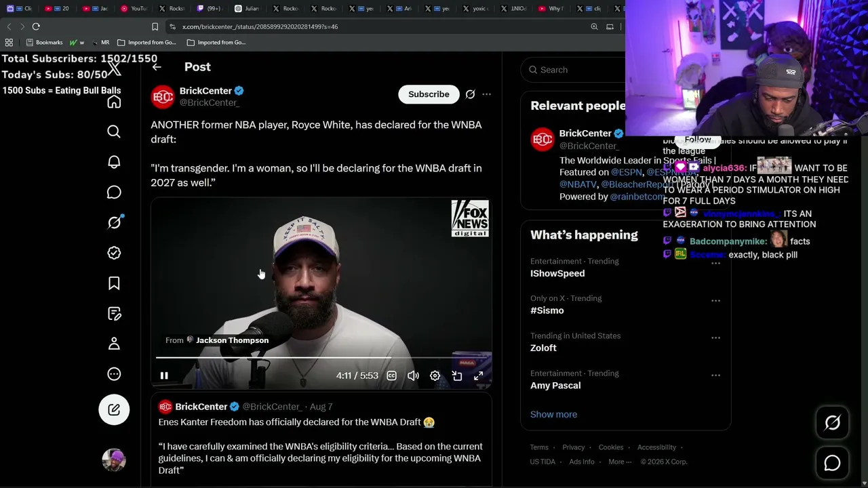Image resolution: width=868 pixels, height=488 pixels.
Task: Open the quoted Enes Kanter Freedom post
Action: (x=321, y=439)
